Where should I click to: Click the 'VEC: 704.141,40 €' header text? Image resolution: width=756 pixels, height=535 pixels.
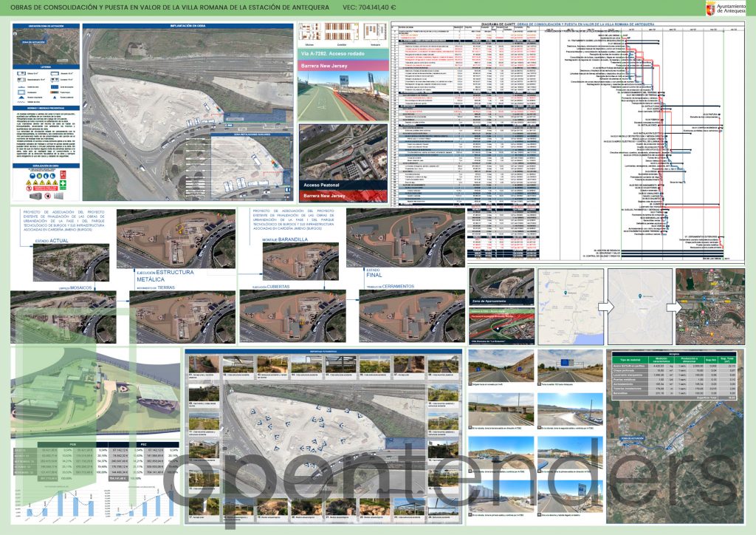pos(369,7)
